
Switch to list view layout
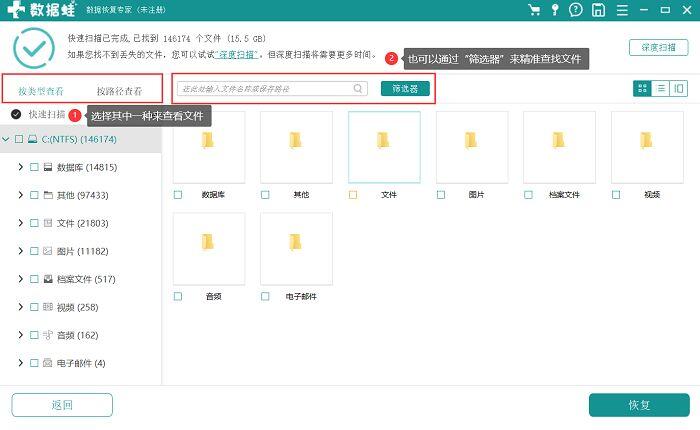(x=661, y=88)
